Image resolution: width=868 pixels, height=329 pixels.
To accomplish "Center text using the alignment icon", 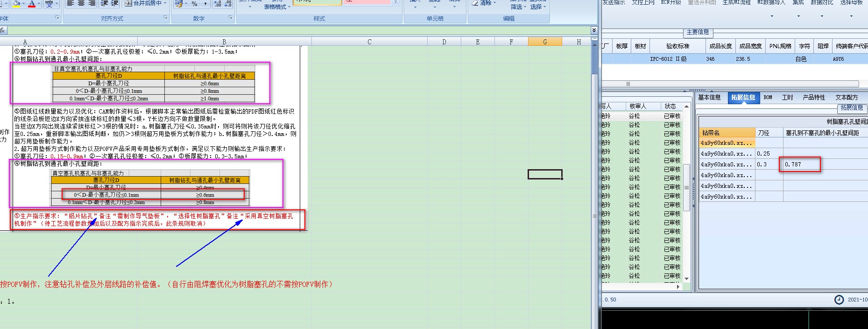I will [x=81, y=3].
